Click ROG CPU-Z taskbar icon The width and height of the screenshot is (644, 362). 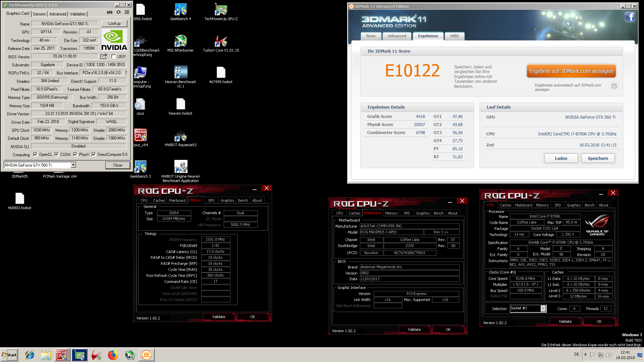[61, 355]
